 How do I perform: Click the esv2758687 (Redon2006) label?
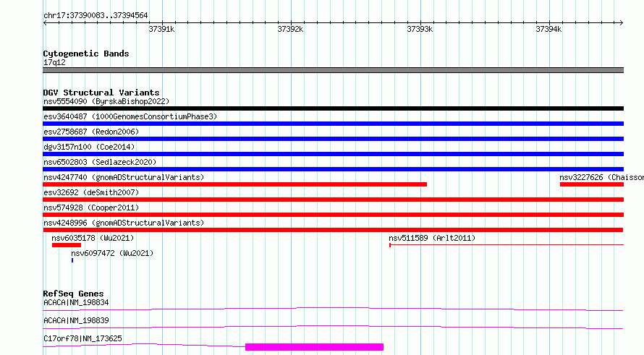pyautogui.click(x=91, y=132)
